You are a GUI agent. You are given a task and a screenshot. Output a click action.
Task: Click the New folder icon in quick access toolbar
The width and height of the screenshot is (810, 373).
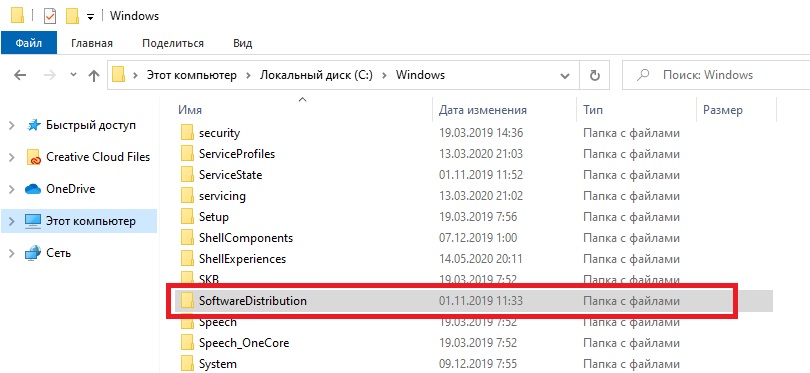[73, 17]
